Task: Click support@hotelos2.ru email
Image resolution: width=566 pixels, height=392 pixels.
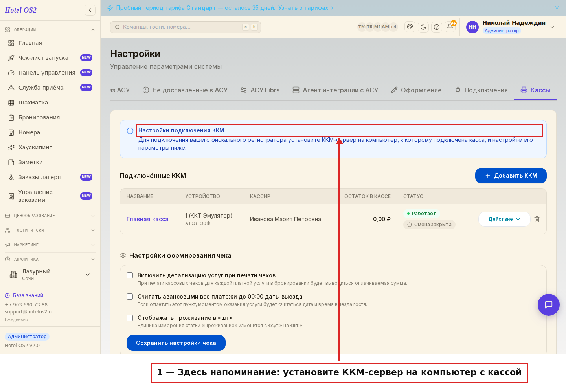Action: coord(29,312)
